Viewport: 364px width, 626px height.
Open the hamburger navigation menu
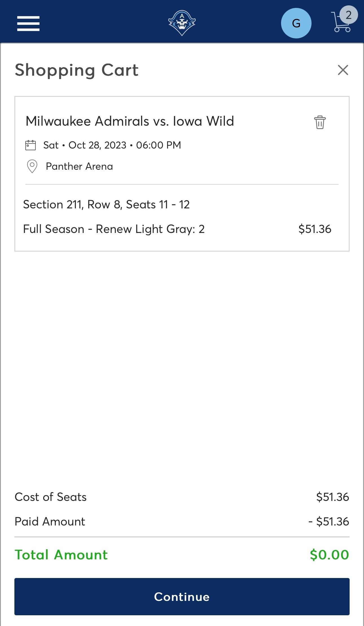coord(28,23)
